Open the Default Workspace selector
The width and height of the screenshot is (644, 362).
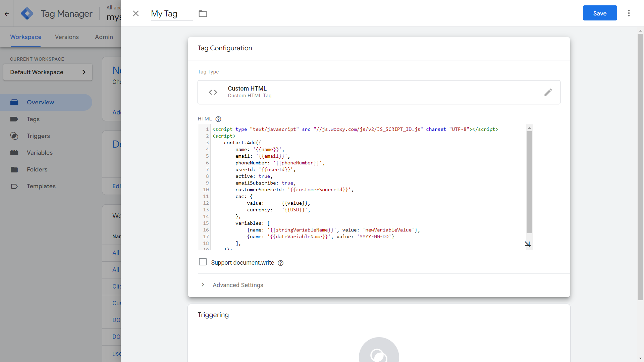click(x=48, y=72)
